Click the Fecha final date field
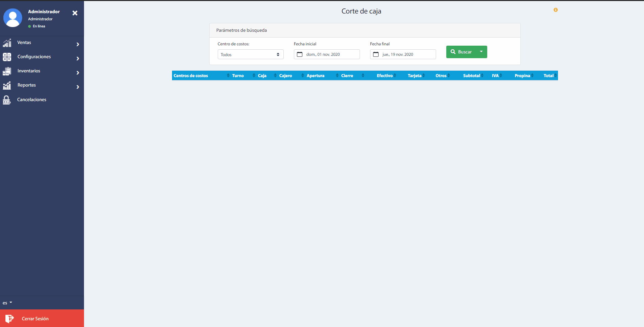 tap(403, 54)
